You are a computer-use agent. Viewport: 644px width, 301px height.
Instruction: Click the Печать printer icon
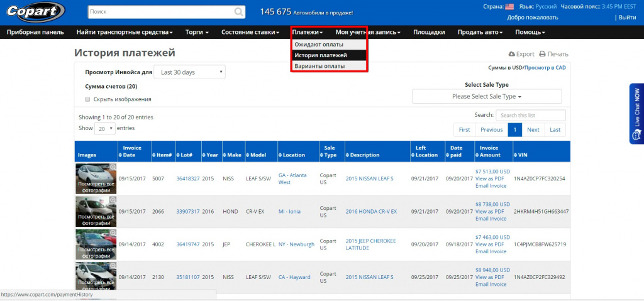(x=542, y=54)
